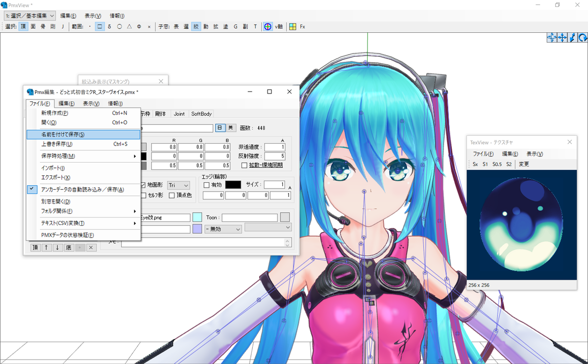The image size is (588, 364).
Task: Enable edge 有効 checkbox
Action: click(x=213, y=185)
